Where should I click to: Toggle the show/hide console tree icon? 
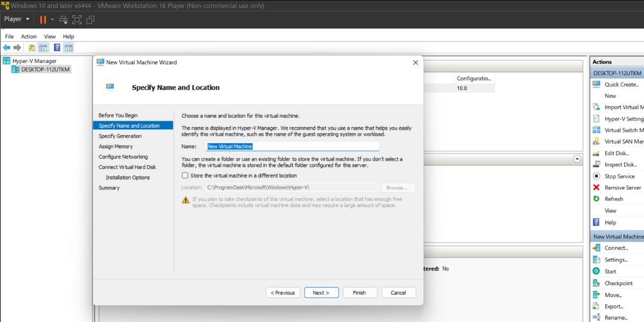tap(43, 48)
